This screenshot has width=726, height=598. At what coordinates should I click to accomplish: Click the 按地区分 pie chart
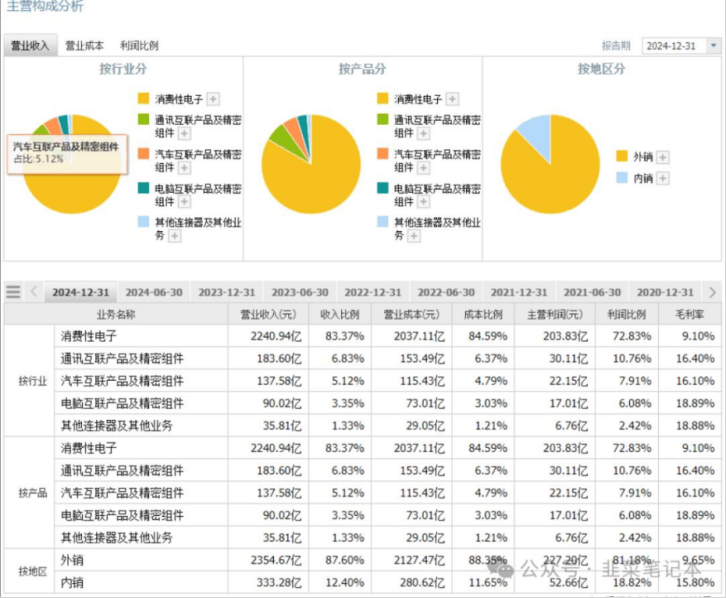click(x=550, y=164)
